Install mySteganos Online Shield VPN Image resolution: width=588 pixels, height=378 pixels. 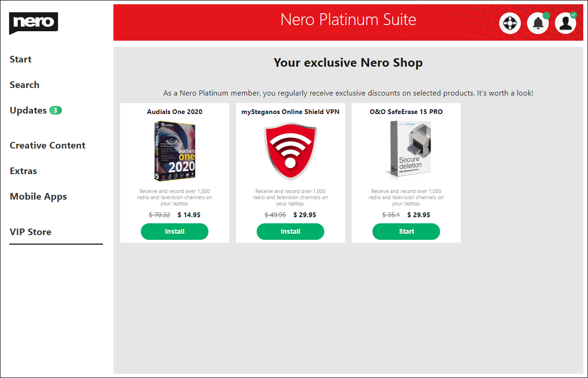(x=290, y=231)
